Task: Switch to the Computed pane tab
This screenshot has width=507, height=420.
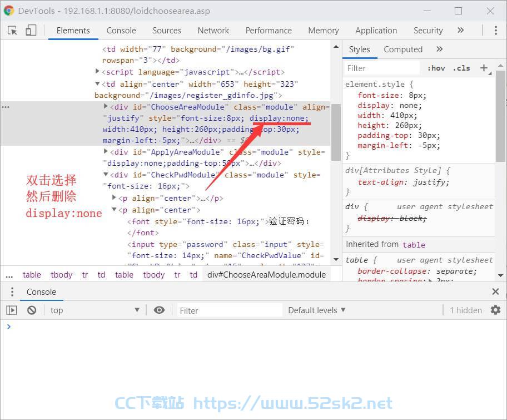Action: coord(403,50)
